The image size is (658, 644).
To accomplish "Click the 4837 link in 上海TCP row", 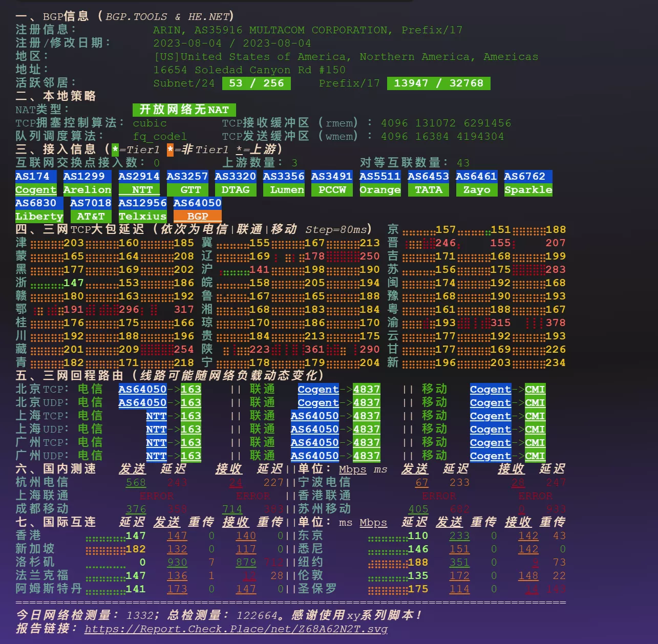I will tap(367, 416).
